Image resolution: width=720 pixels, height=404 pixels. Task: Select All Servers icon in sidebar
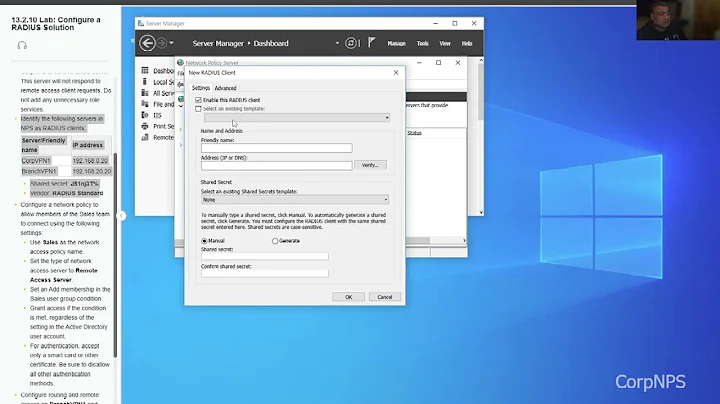[x=145, y=93]
